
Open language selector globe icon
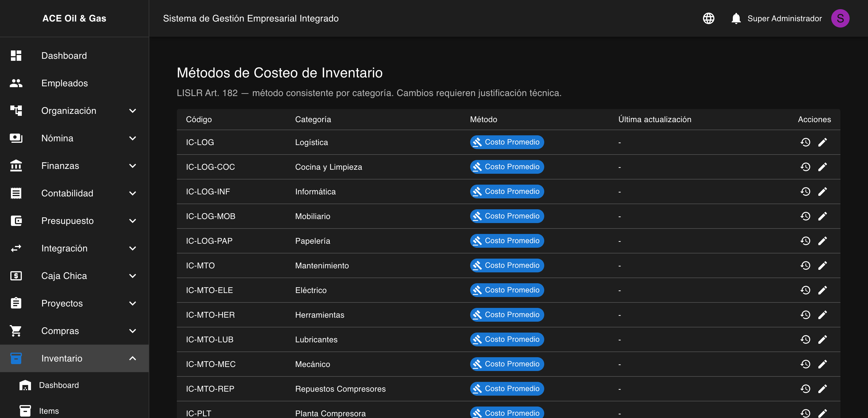click(708, 18)
